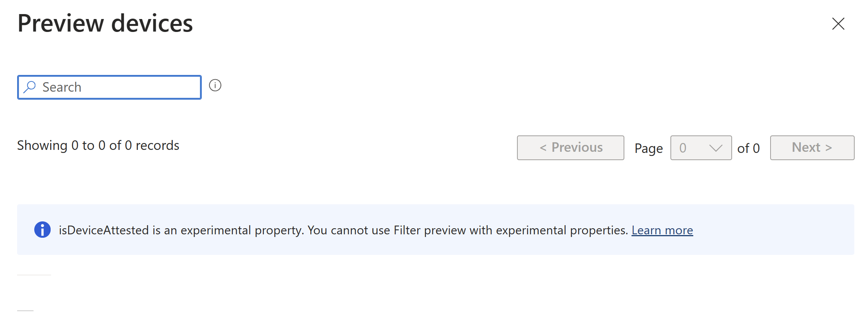Screen dimensions: 868x318
Task: Click the Next pagination button
Action: (812, 148)
